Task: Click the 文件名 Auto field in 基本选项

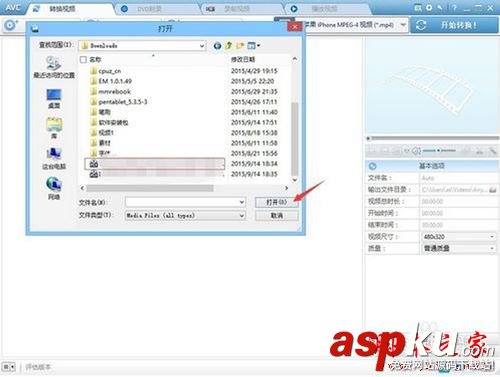Action: point(458,178)
